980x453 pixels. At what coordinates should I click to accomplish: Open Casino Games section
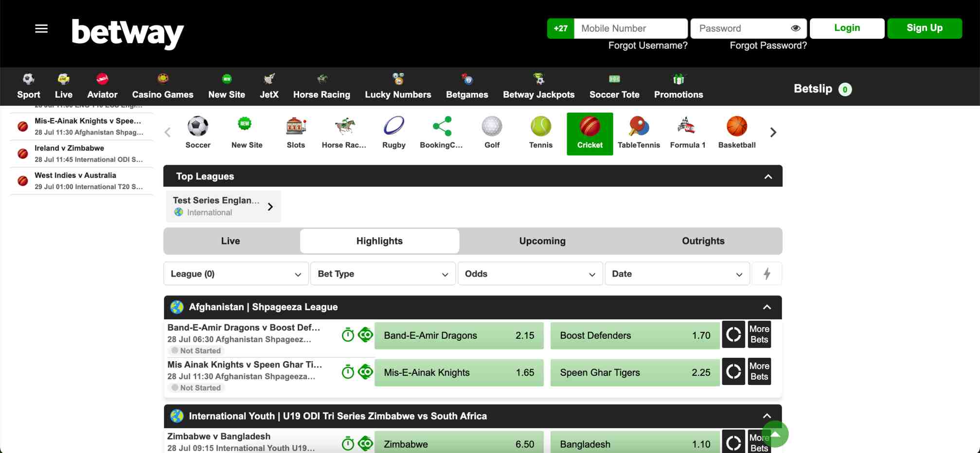(163, 86)
